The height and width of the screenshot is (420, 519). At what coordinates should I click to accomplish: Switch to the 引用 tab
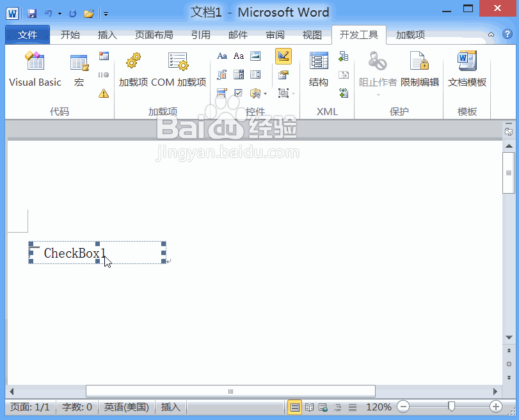pyautogui.click(x=200, y=35)
